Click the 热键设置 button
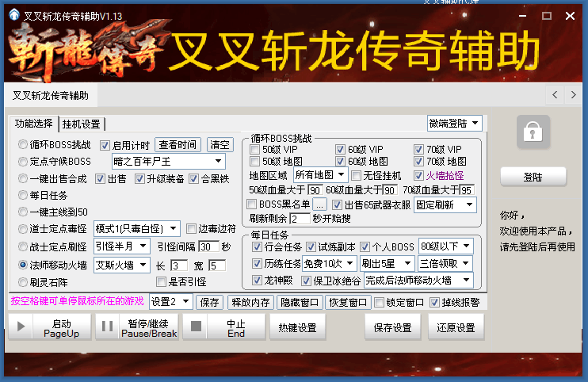The height and width of the screenshot is (382, 588). [x=297, y=327]
